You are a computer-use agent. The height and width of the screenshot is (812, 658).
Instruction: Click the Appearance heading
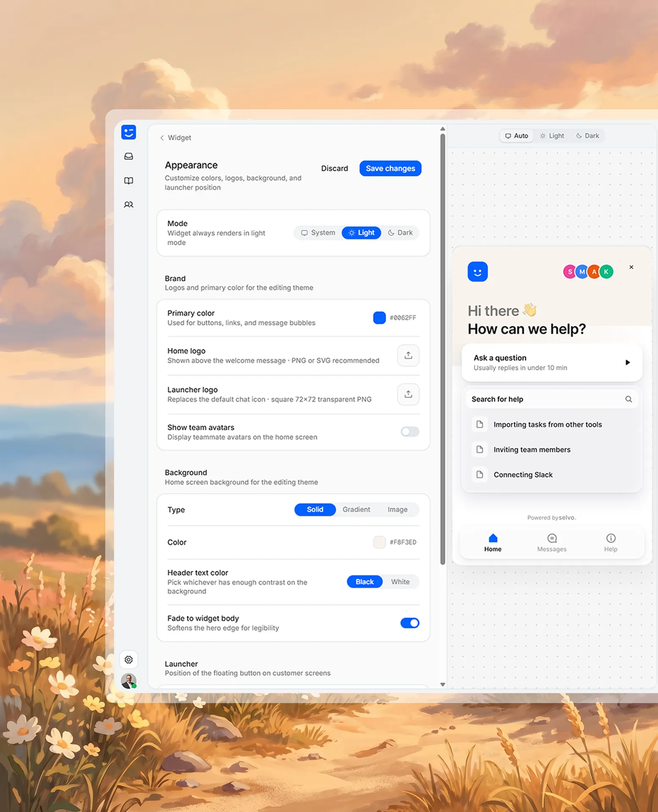pyautogui.click(x=191, y=165)
